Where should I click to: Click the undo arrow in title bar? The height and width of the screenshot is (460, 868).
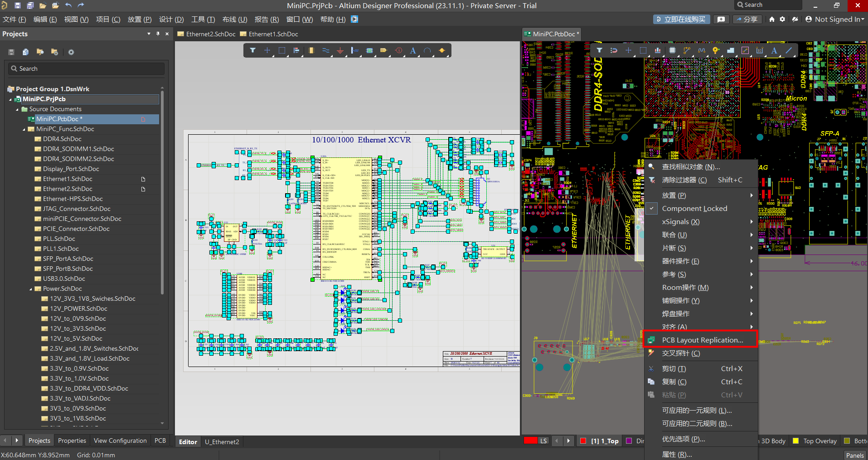68,5
